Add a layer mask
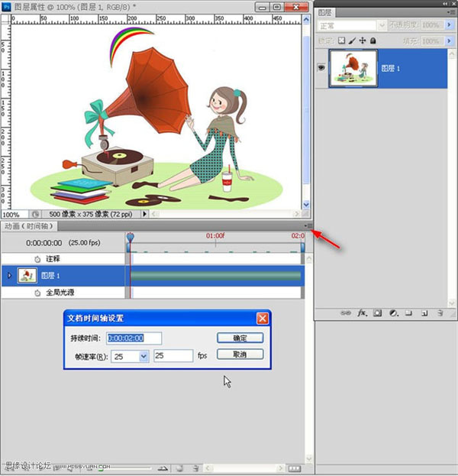This screenshot has width=458, height=476. (x=378, y=312)
